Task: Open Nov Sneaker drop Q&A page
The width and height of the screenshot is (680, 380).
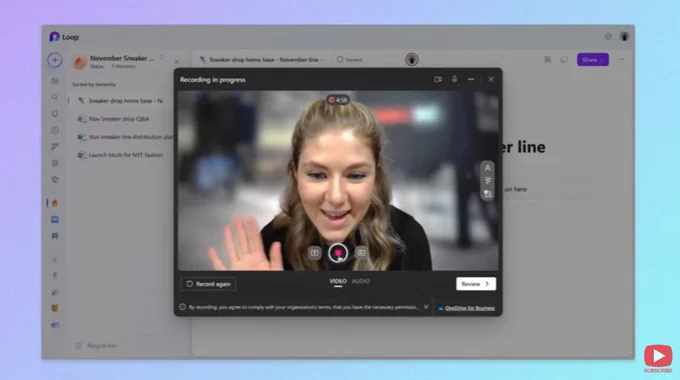Action: pyautogui.click(x=114, y=119)
